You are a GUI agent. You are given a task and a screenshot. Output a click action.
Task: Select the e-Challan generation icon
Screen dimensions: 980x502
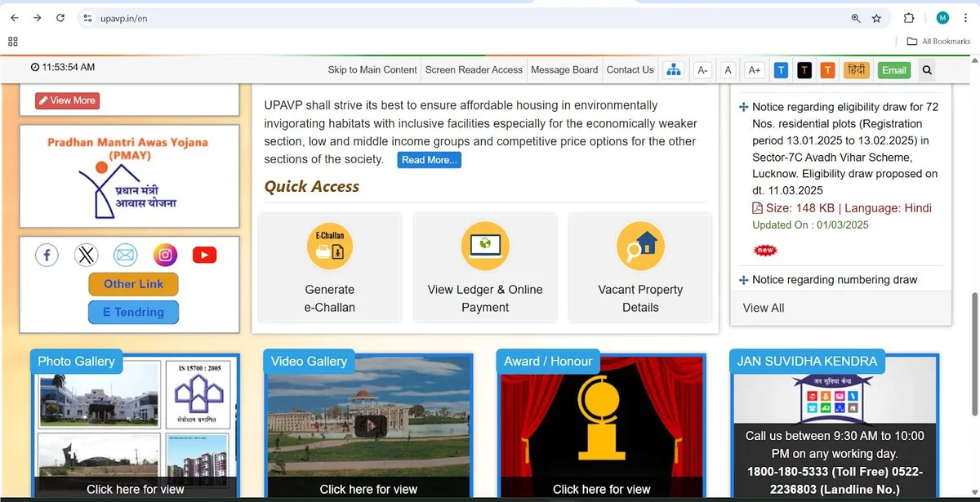(329, 246)
